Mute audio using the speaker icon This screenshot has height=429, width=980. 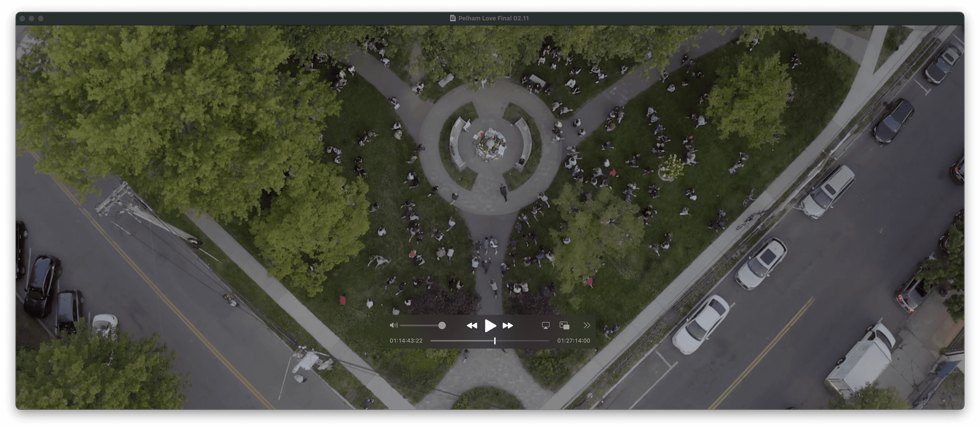click(394, 325)
